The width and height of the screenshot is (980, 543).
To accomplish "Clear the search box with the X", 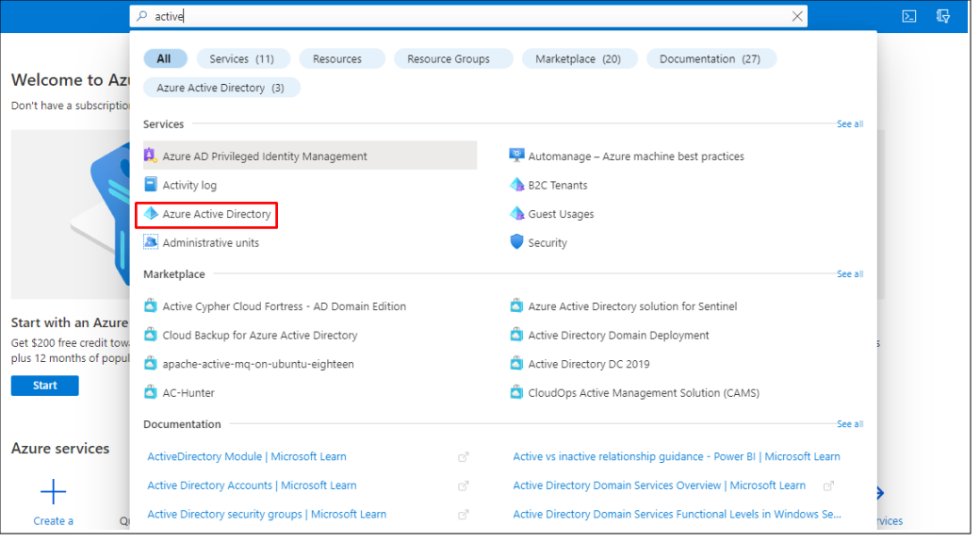I will point(797,16).
